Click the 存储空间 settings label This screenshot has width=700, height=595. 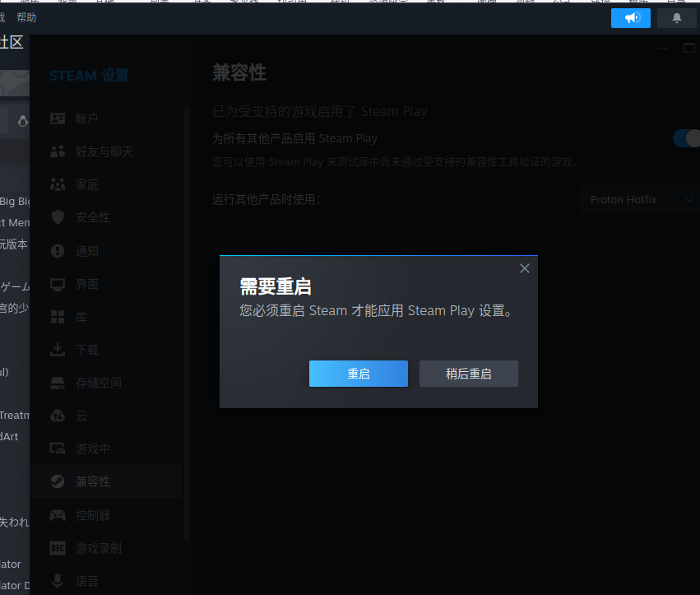pyautogui.click(x=99, y=383)
